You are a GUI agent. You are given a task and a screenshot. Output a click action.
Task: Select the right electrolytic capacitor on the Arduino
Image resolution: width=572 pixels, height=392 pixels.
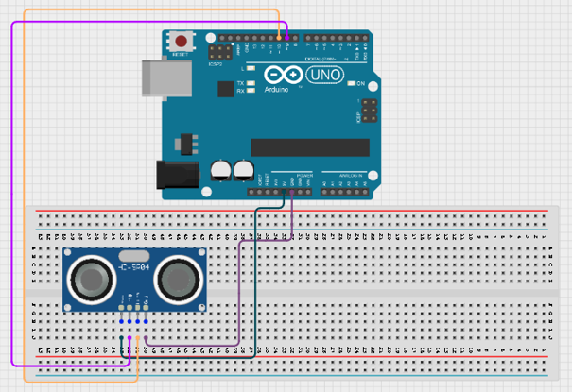click(x=243, y=171)
